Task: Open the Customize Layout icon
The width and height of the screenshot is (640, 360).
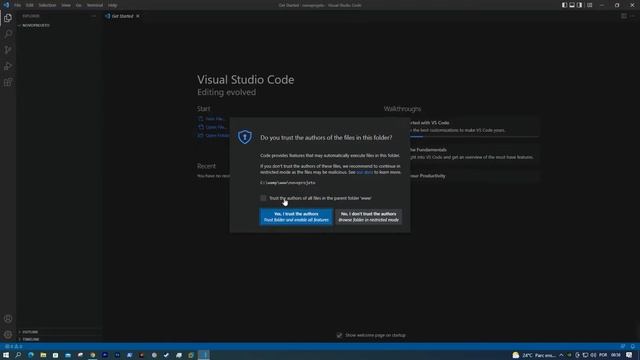Action: [x=589, y=5]
